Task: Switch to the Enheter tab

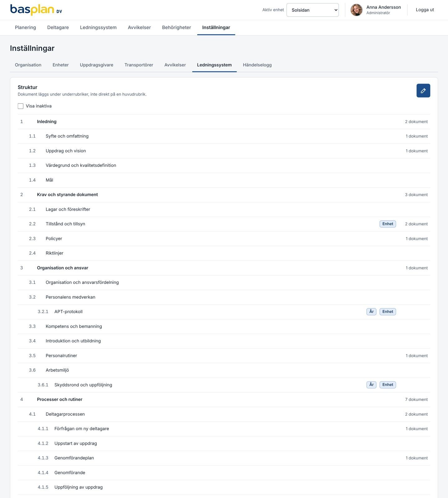Action: pyautogui.click(x=61, y=65)
